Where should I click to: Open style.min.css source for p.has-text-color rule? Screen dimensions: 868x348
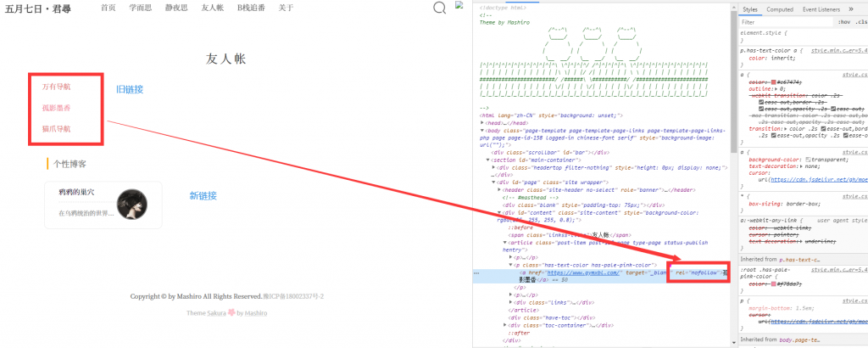tap(838, 50)
